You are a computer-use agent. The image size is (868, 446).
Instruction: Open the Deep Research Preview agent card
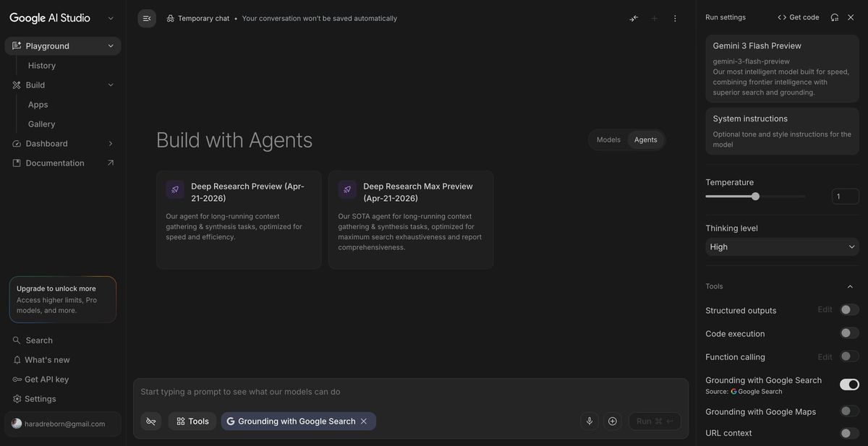pyautogui.click(x=239, y=220)
